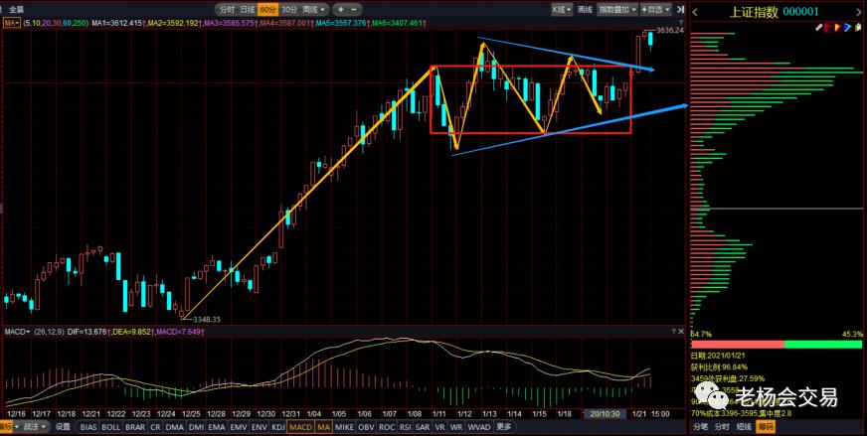Select the WR indicator
Image resolution: width=868 pixels, height=436 pixels.
456,427
